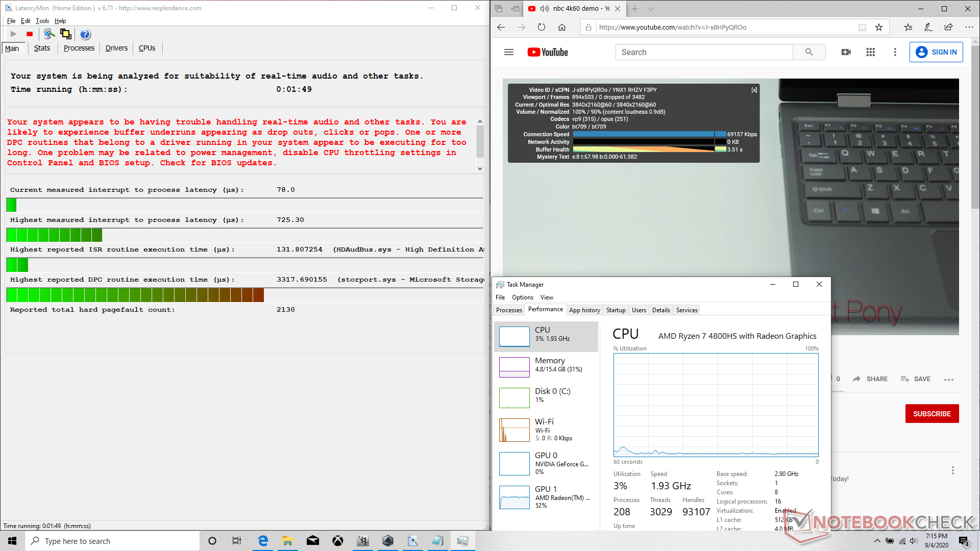This screenshot has width=980, height=551.
Task: Click the LatencyMon layered windows toolbar icon
Action: [66, 34]
